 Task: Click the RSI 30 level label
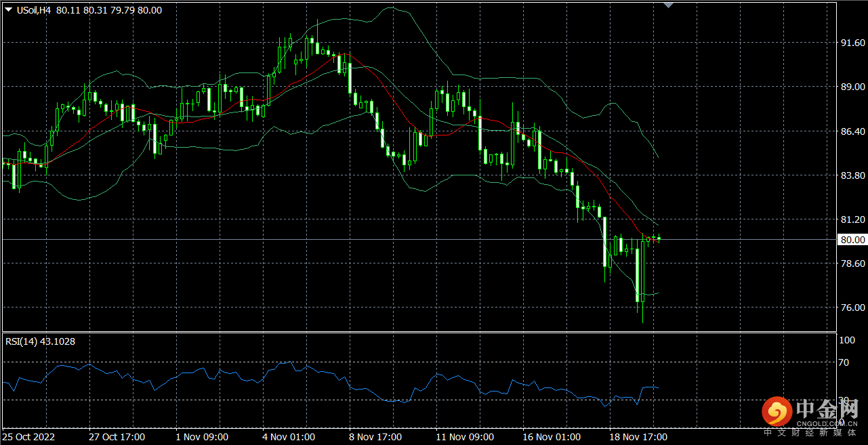tap(844, 400)
